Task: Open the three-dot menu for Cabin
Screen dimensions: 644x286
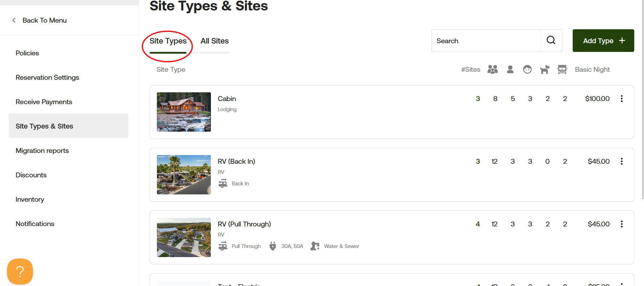Action: (622, 99)
